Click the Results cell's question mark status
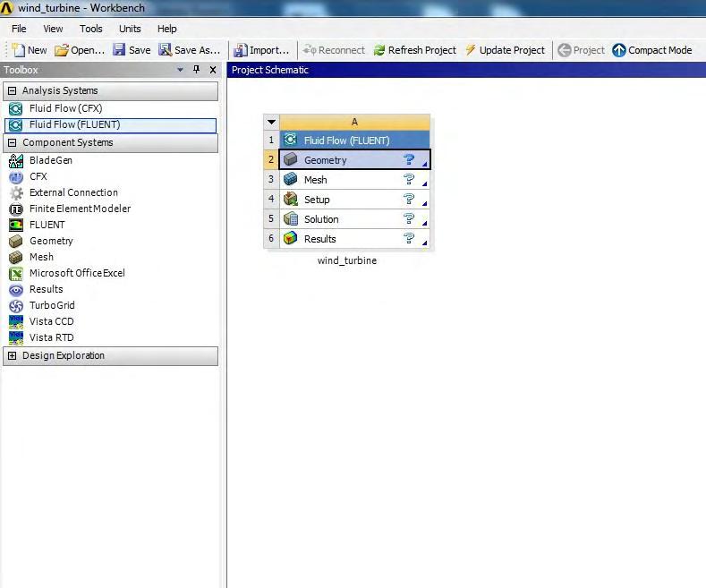 tap(408, 238)
